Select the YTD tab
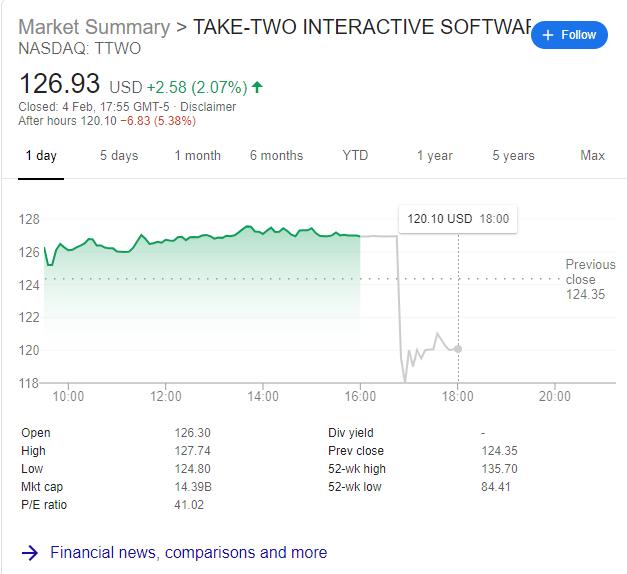This screenshot has width=627, height=574. pyautogui.click(x=355, y=155)
